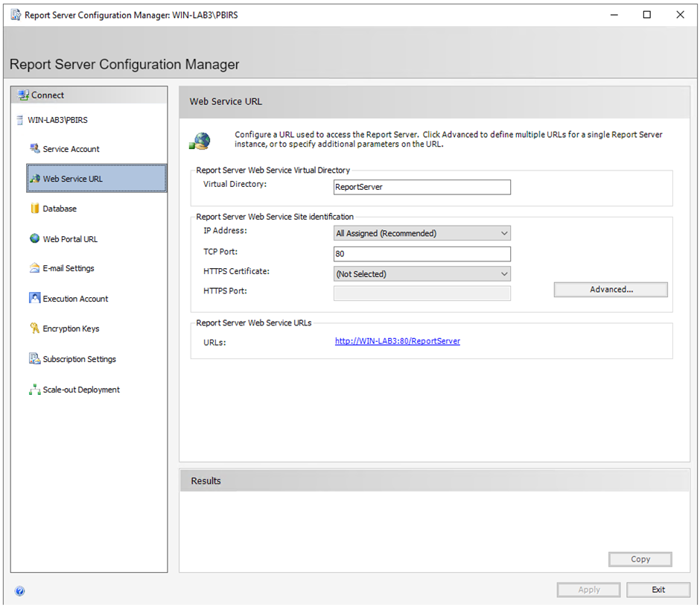Open the Encryption Keys page
The image size is (700, 607).
tap(71, 328)
